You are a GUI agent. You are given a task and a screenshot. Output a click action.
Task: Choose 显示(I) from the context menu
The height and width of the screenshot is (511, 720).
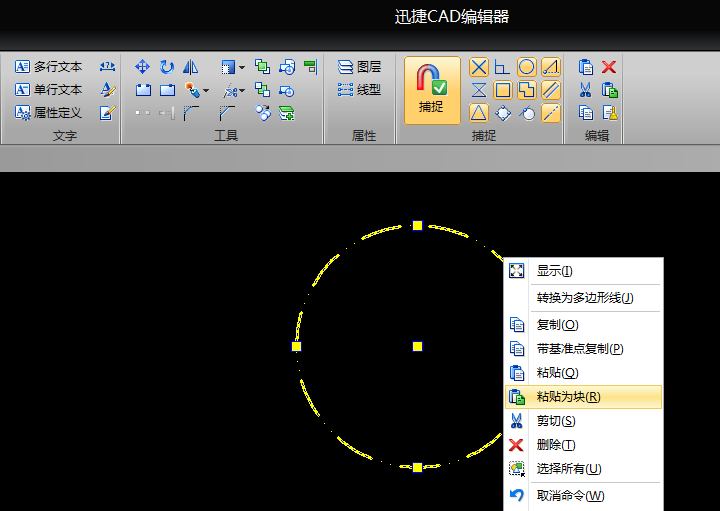click(583, 271)
